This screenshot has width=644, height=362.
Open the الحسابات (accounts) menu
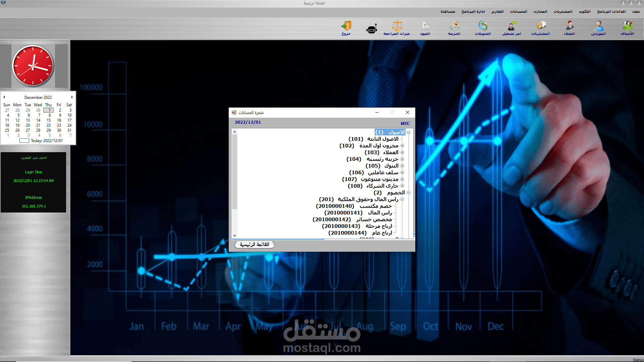[x=519, y=11]
